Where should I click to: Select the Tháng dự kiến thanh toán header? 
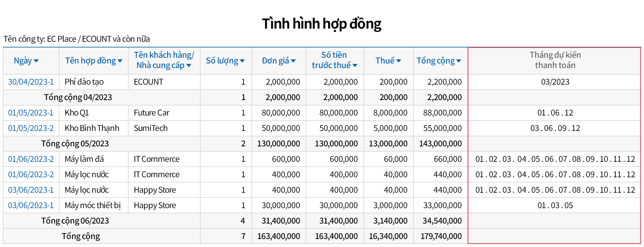click(555, 60)
